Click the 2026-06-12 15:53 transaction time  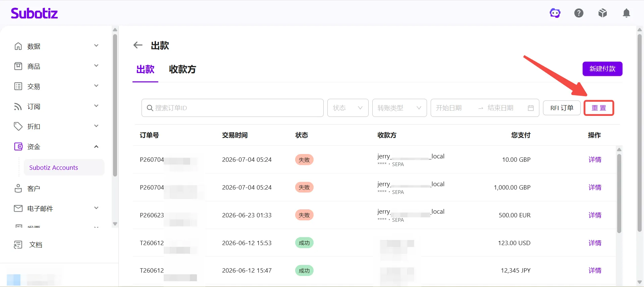[247, 243]
